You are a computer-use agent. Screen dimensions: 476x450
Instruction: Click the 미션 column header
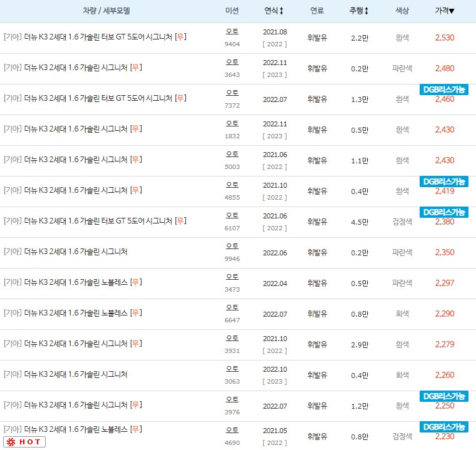tap(232, 11)
